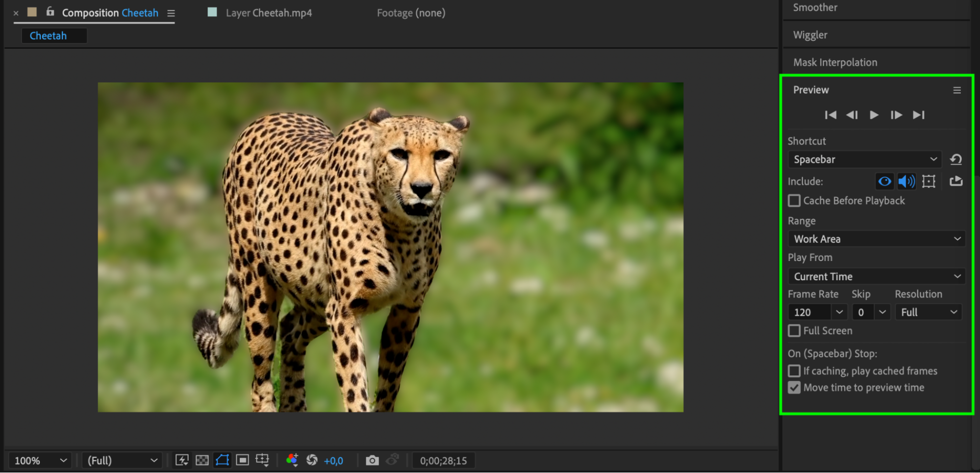
Task: Expand the Play From Current Time dropdown
Action: coord(876,277)
